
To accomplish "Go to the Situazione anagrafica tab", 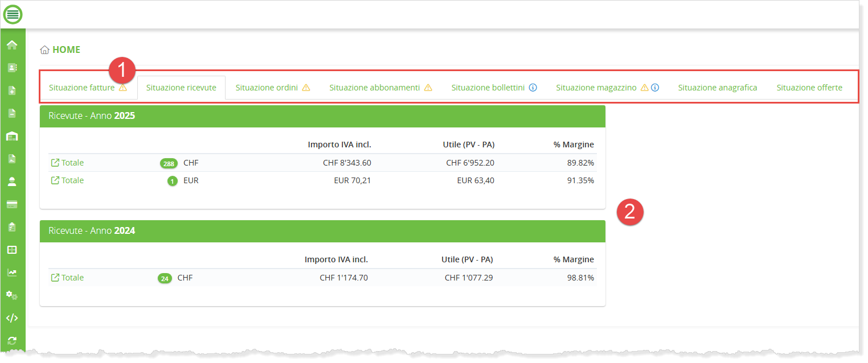I will (717, 88).
